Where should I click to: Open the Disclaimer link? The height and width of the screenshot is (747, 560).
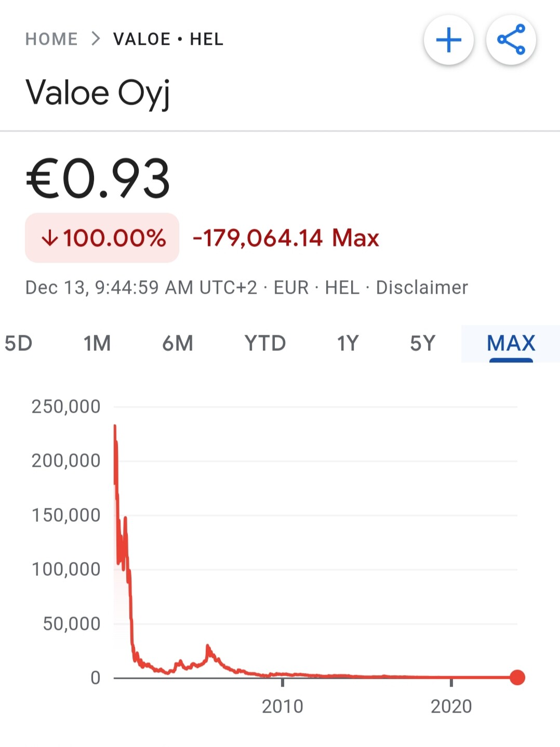point(422,287)
